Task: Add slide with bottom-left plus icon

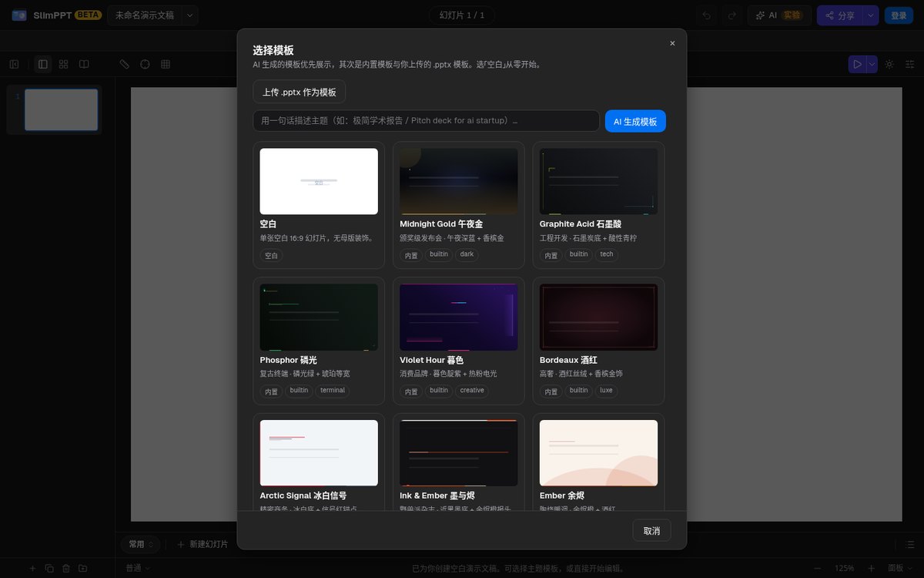Action: tap(32, 568)
